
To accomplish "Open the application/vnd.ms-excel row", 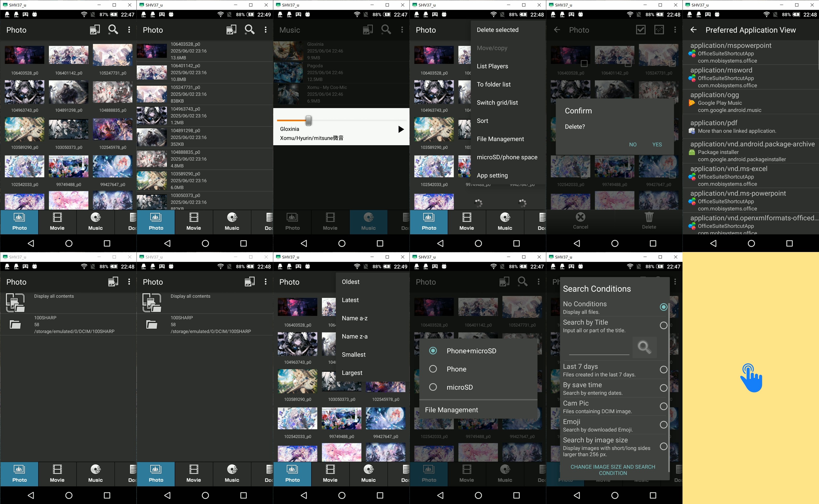I will 750,176.
